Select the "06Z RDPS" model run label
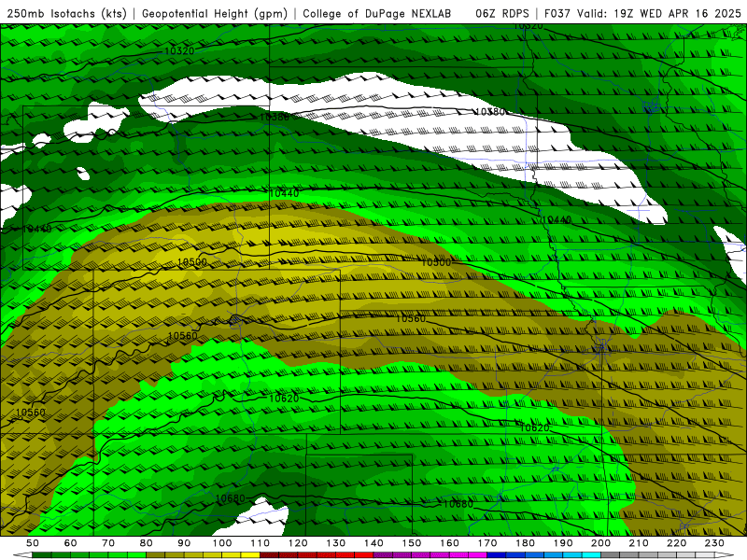Viewport: 747px width, 560px height. click(502, 14)
